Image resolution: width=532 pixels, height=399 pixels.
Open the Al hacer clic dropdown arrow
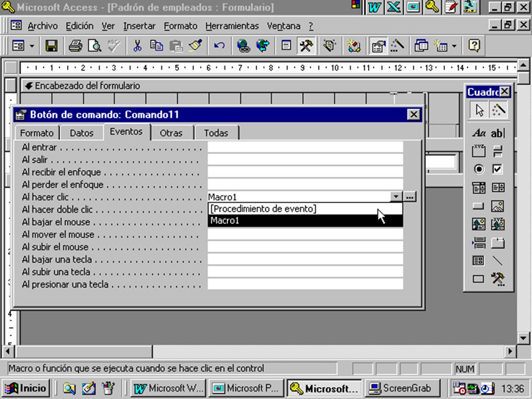(x=396, y=196)
